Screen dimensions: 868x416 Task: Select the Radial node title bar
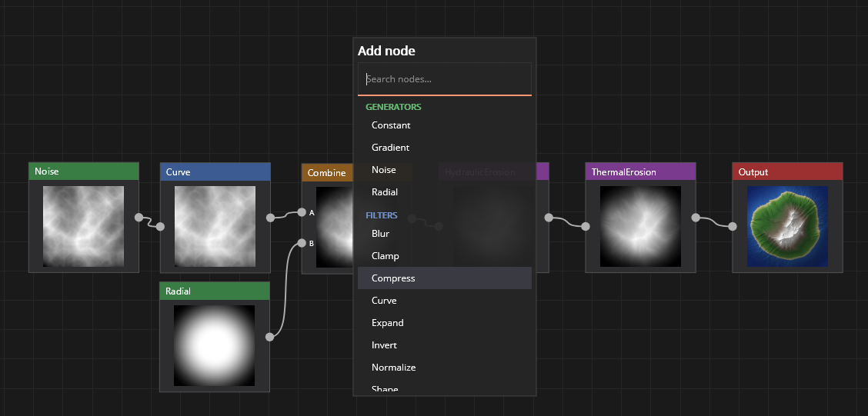[x=215, y=291]
